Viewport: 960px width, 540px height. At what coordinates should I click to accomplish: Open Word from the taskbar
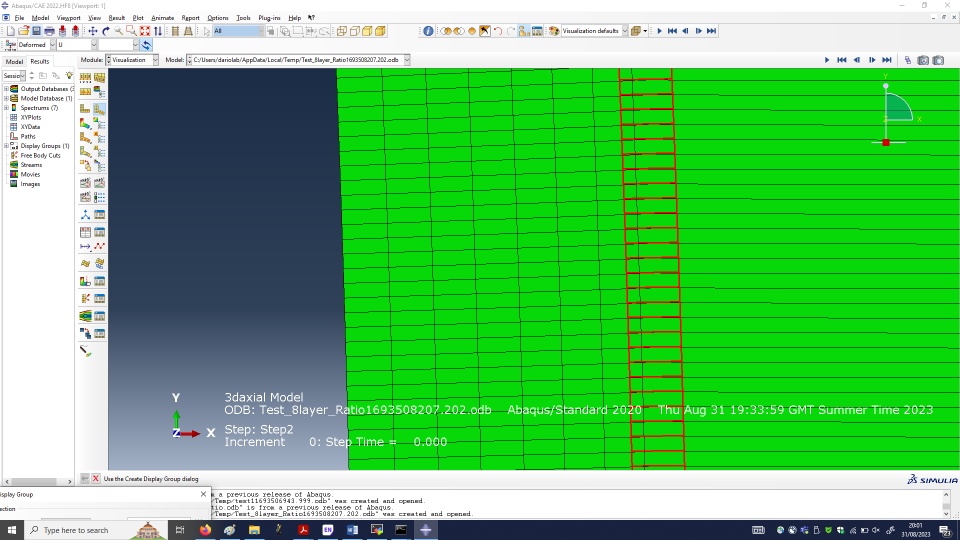352,530
